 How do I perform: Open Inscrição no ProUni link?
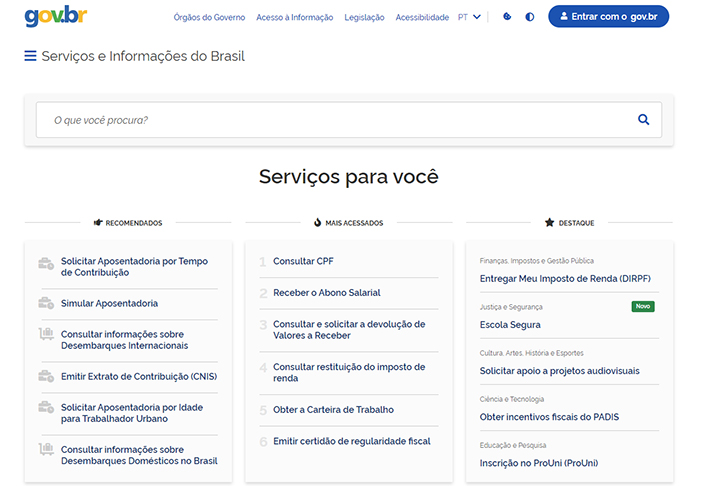click(x=539, y=463)
